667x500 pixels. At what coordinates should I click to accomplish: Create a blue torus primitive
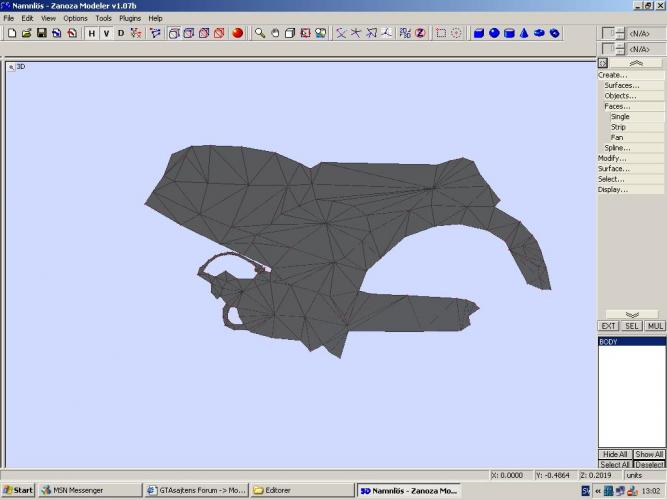(x=539, y=33)
